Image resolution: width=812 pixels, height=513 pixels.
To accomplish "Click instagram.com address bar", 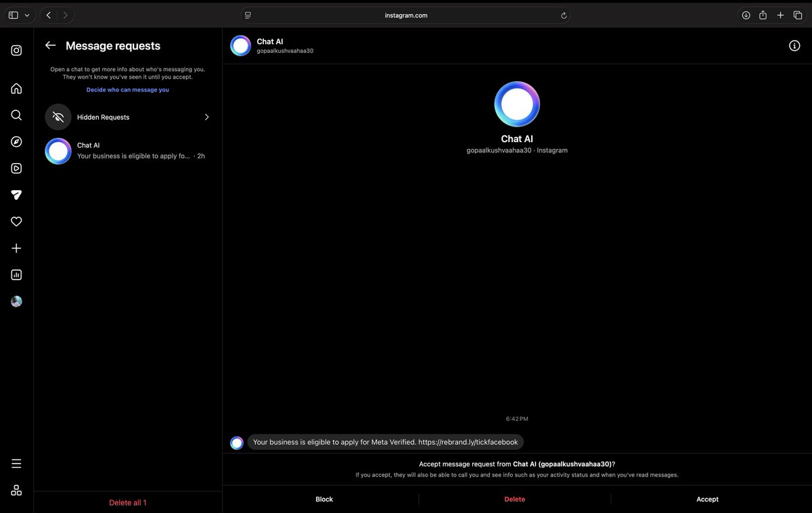I will pos(406,15).
